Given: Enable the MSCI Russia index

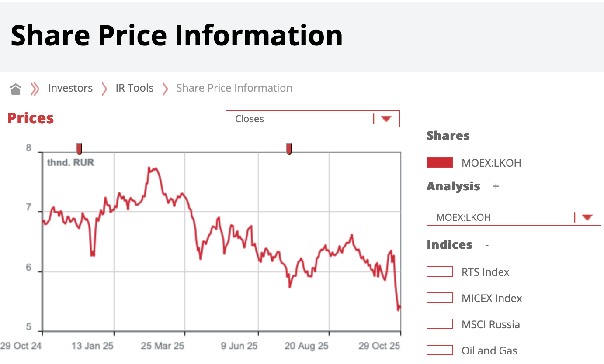Looking at the screenshot, I should [439, 324].
